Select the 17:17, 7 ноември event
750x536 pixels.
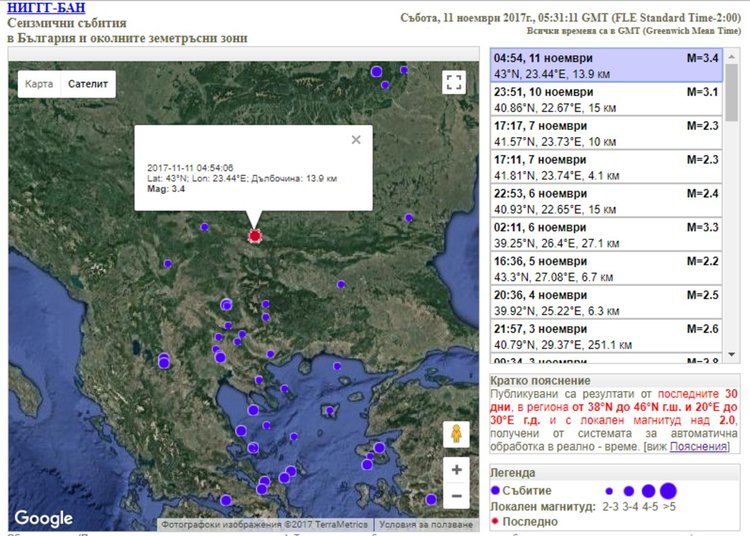(606, 134)
